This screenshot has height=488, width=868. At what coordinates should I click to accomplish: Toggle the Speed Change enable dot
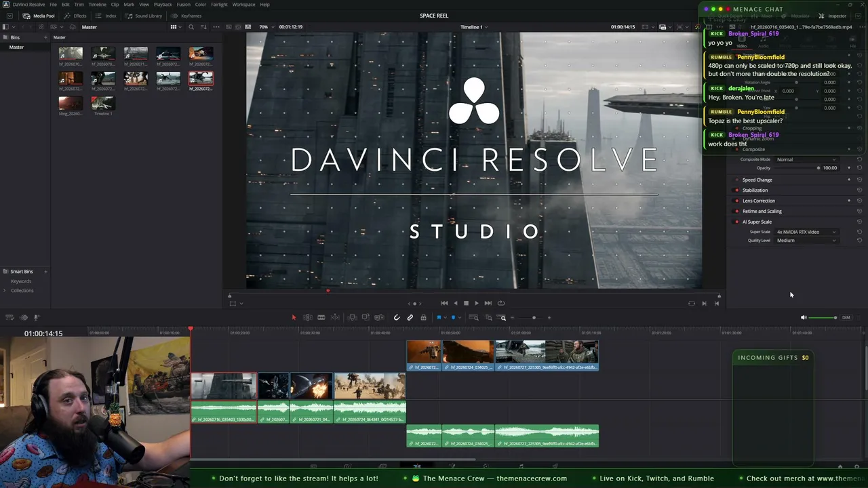737,180
